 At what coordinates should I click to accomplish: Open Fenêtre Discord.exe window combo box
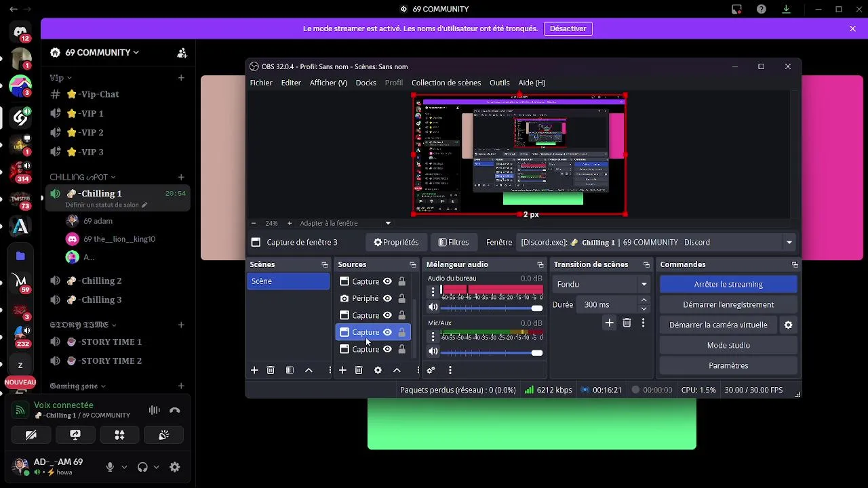[656, 243]
